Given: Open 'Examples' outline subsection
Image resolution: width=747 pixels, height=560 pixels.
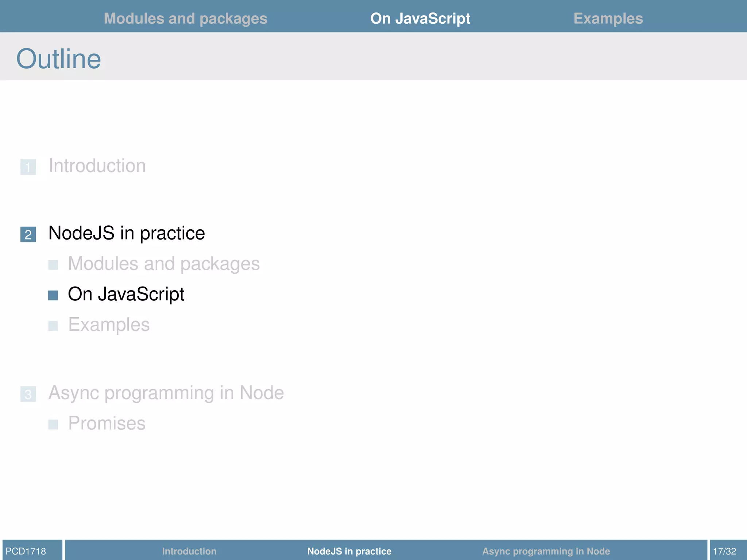Looking at the screenshot, I should pyautogui.click(x=109, y=325).
